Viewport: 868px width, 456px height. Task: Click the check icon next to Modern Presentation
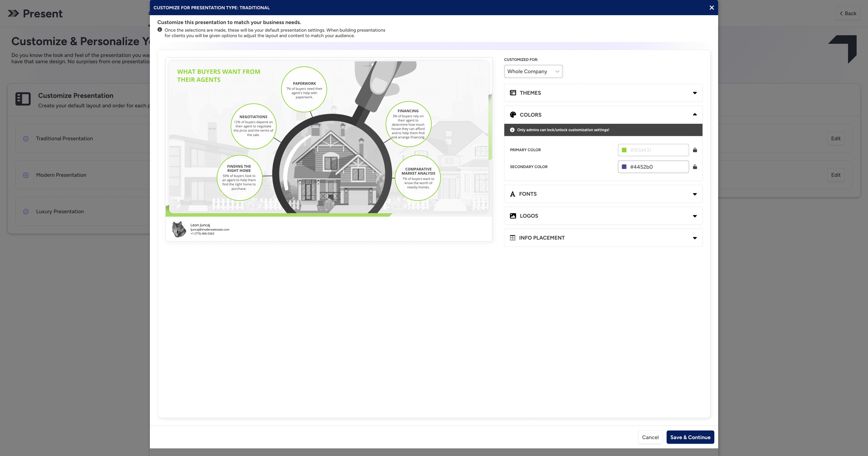click(26, 175)
